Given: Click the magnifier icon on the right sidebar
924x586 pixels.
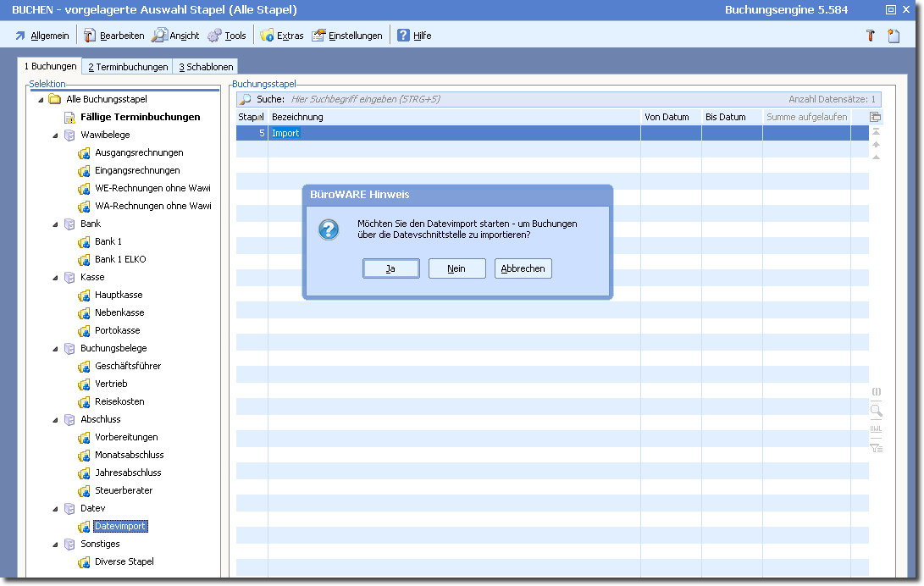Looking at the screenshot, I should pos(876,411).
